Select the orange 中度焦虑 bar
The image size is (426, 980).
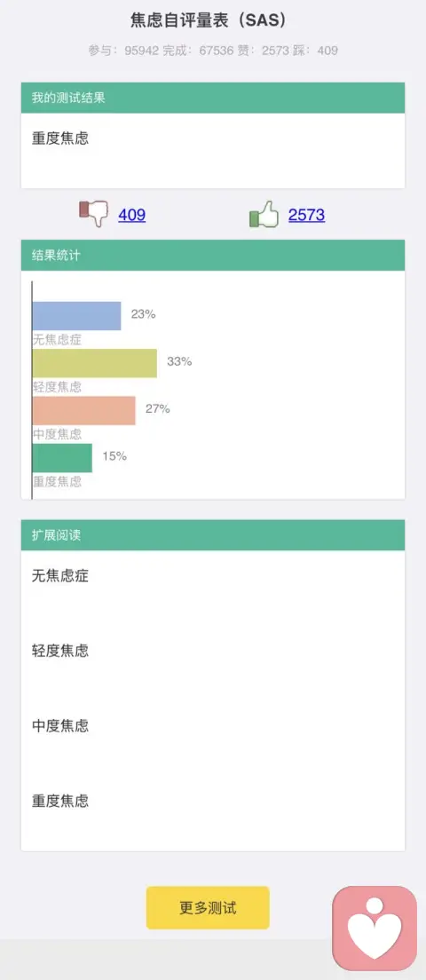(84, 411)
